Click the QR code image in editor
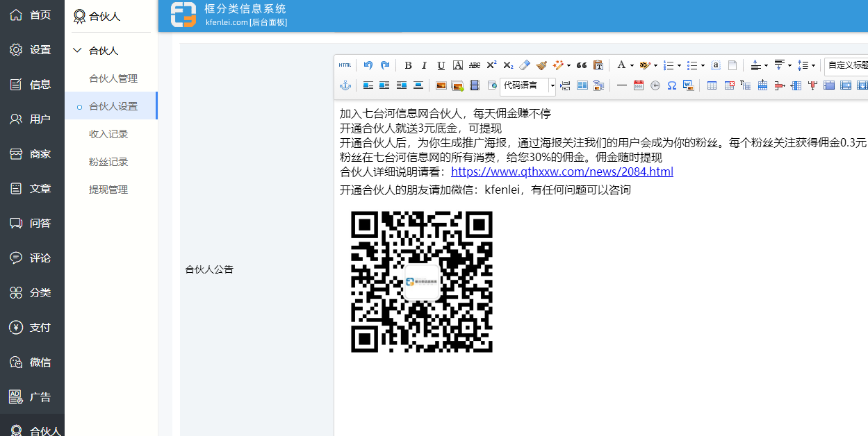Image resolution: width=868 pixels, height=436 pixels. tap(422, 282)
